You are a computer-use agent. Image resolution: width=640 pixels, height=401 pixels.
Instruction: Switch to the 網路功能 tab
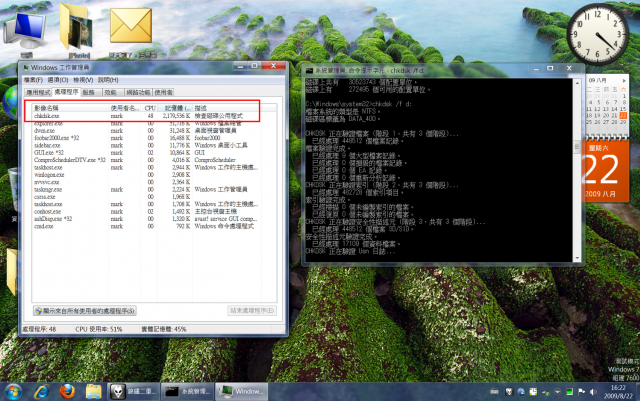(x=138, y=93)
